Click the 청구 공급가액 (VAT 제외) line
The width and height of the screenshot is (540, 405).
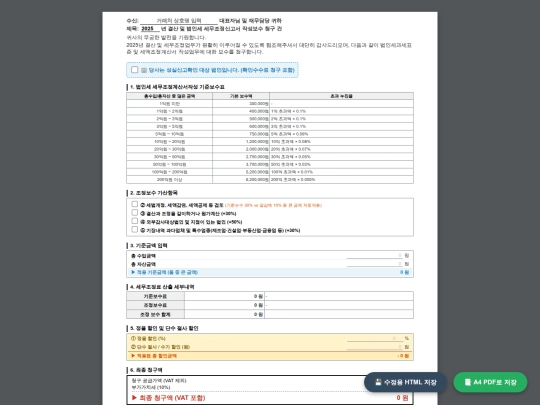tap(270, 381)
